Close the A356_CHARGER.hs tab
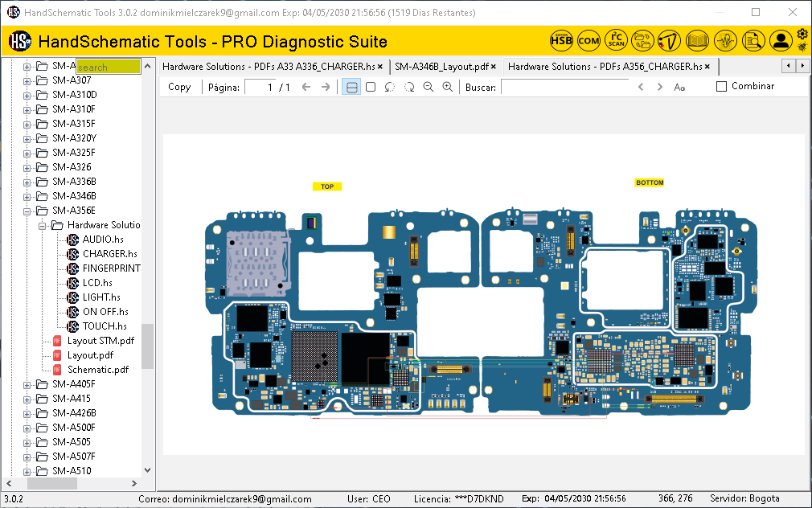 tap(707, 67)
